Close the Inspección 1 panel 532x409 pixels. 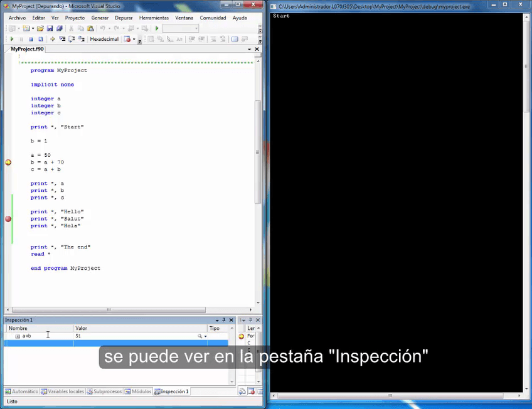click(x=231, y=320)
